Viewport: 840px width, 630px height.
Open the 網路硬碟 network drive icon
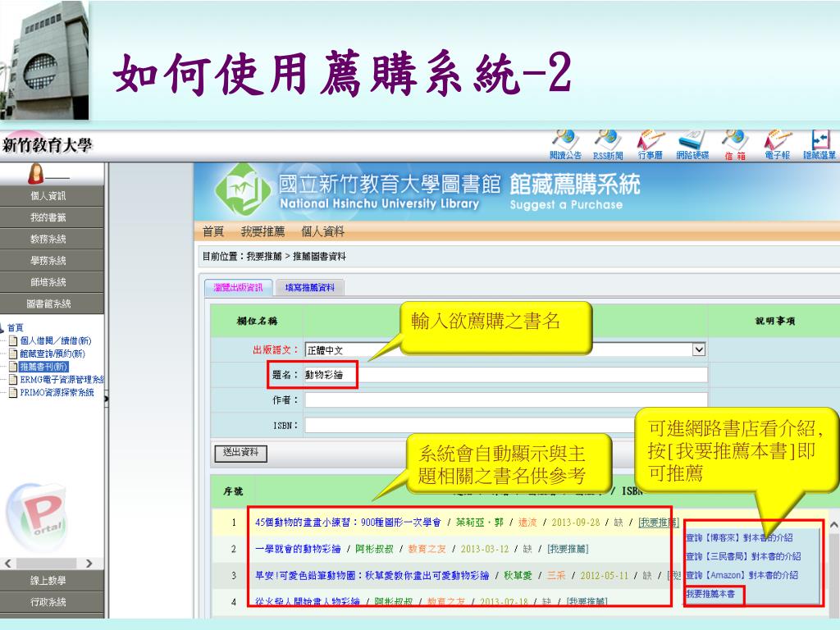[692, 144]
